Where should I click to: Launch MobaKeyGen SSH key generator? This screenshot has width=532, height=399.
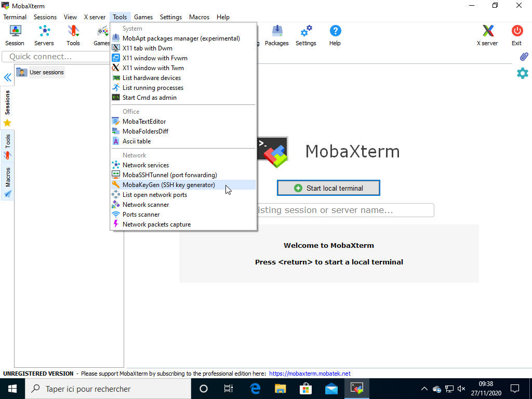183,185
